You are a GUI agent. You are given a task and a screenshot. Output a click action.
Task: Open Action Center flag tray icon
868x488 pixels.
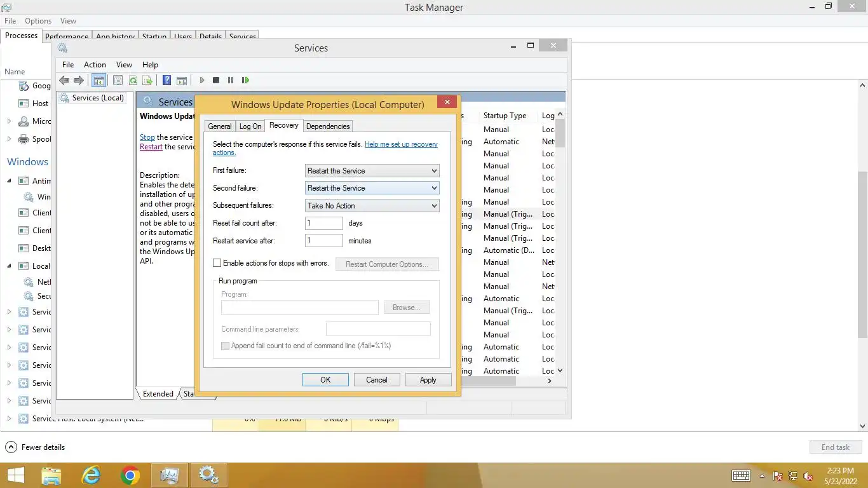tap(777, 475)
